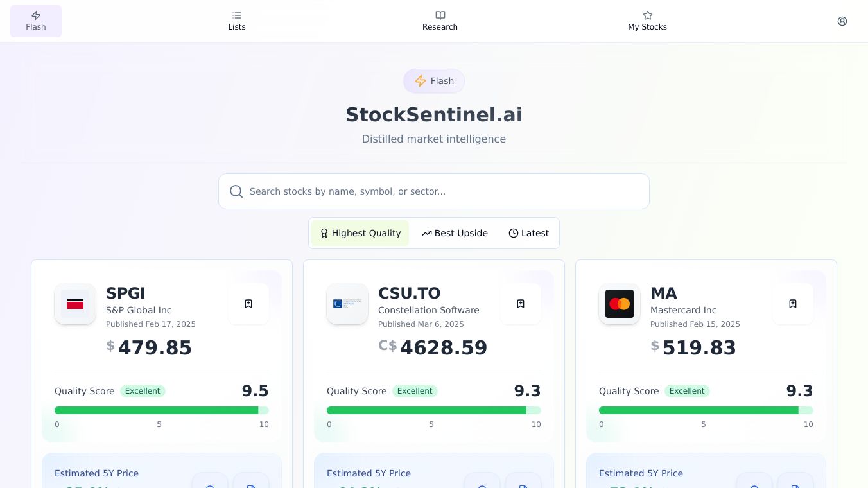The image size is (868, 488).
Task: Go to the Research section
Action: pyautogui.click(x=440, y=21)
